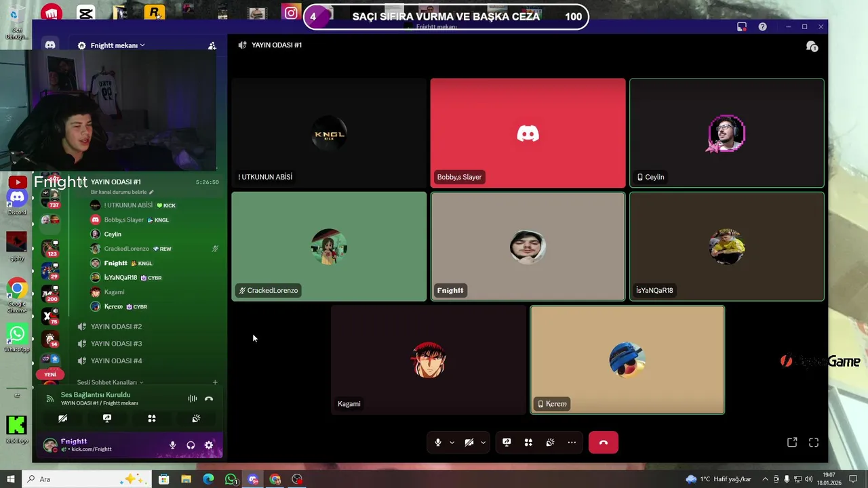
Task: Select YAYIN ODASI #1 channel in sidebar
Action: 116,182
